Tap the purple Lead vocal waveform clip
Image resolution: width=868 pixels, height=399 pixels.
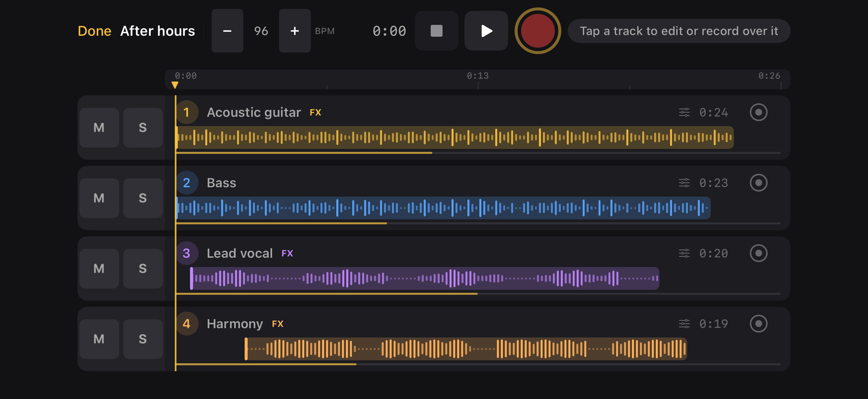tap(424, 278)
